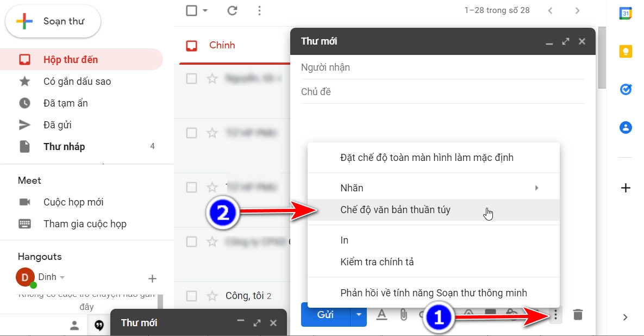The height and width of the screenshot is (336, 644).
Task: Enter full screen in Thư mới compose header
Action: 566,41
